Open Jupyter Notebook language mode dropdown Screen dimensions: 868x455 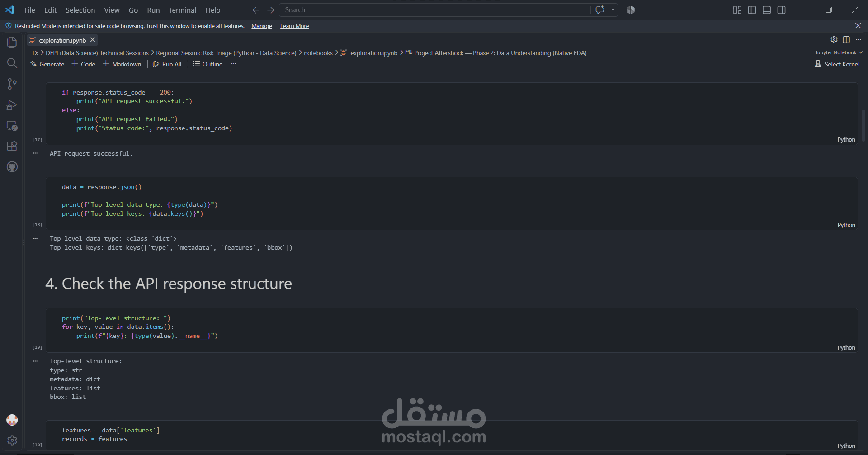839,52
